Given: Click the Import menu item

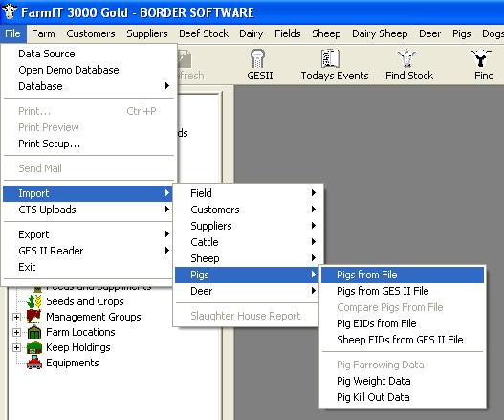Looking at the screenshot, I should pos(88,193).
